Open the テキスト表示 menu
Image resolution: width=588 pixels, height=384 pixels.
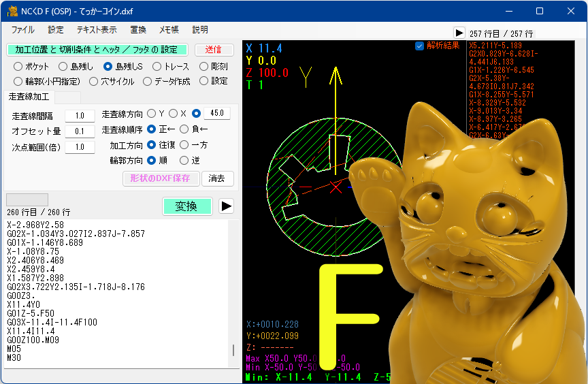(97, 30)
